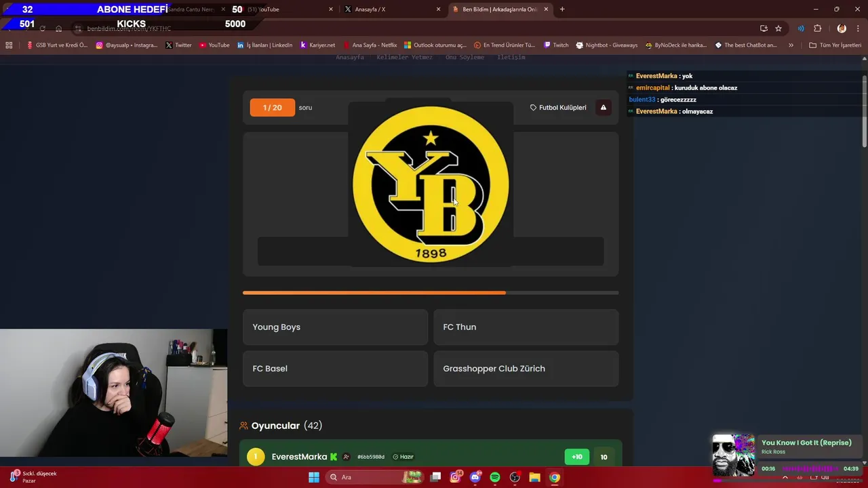868x488 pixels.
Task: Seek on the song progress waveform
Action: (810, 468)
